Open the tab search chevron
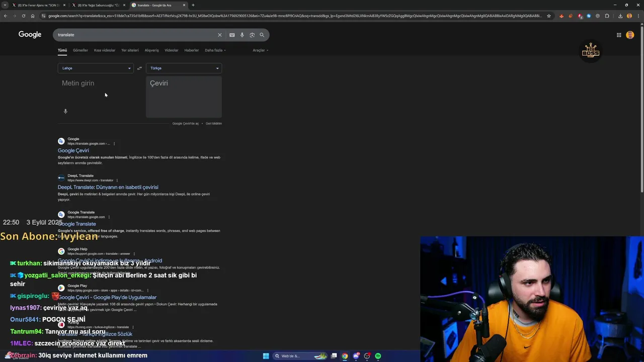Viewport: 644px width, 362px height. [5, 5]
